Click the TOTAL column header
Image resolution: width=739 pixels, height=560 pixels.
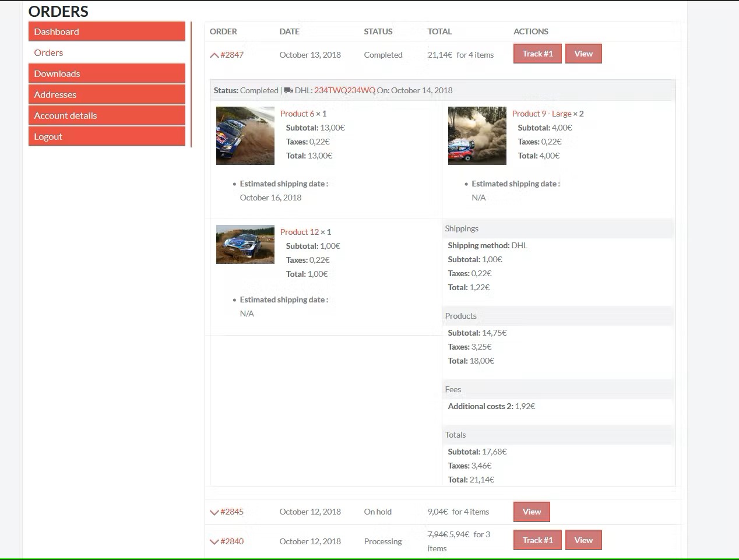coord(439,31)
